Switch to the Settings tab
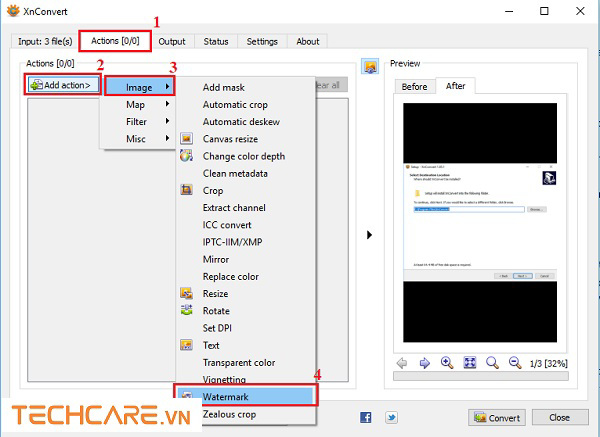The image size is (600, 437). [262, 41]
